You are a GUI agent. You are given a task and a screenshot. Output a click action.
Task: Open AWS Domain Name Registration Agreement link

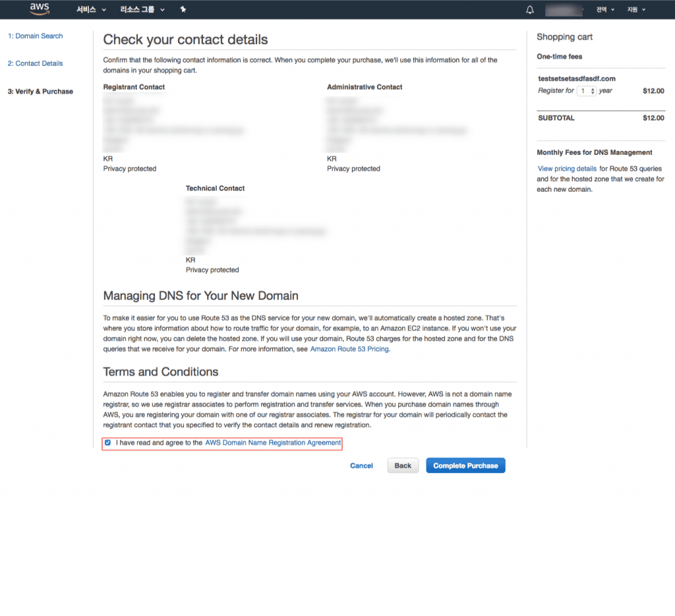[273, 443]
